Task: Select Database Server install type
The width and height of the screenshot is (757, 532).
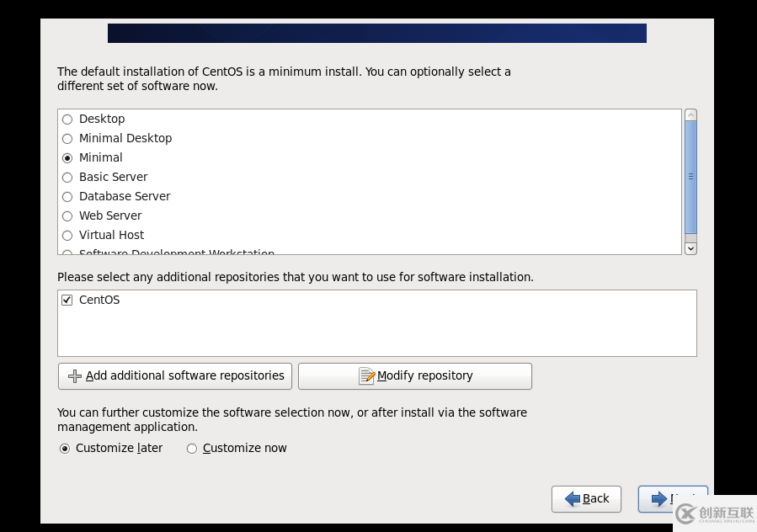Action: (x=67, y=196)
